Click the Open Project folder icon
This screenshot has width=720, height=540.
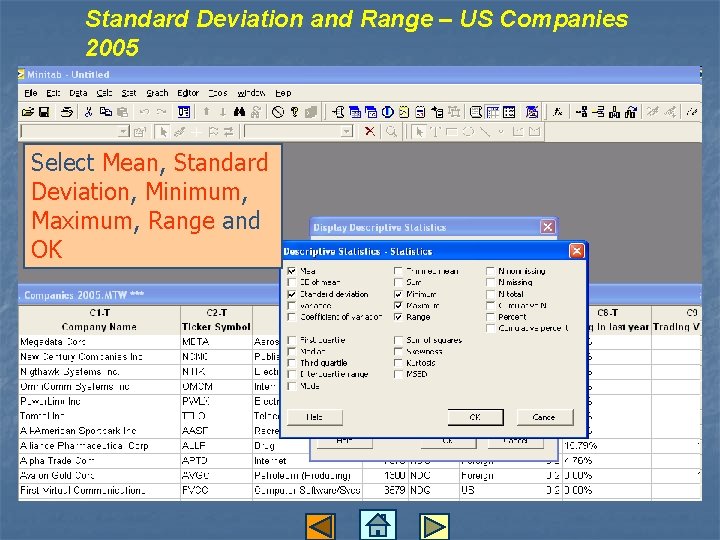(x=28, y=112)
